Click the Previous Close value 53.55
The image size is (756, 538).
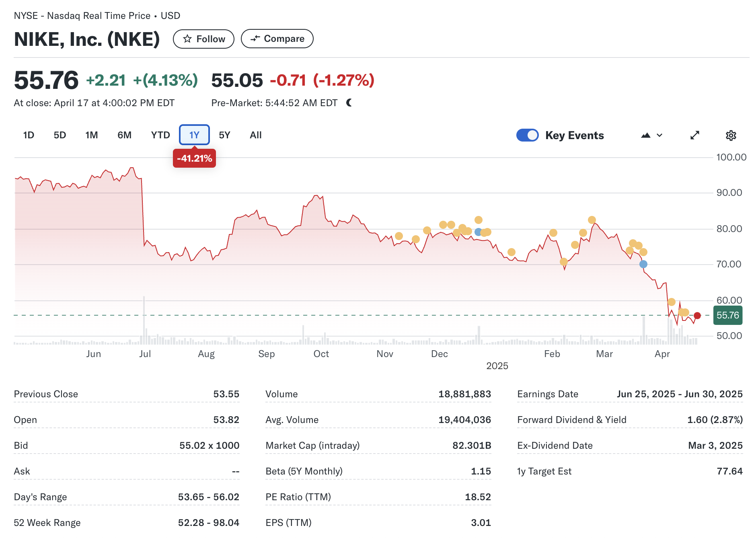pyautogui.click(x=226, y=394)
